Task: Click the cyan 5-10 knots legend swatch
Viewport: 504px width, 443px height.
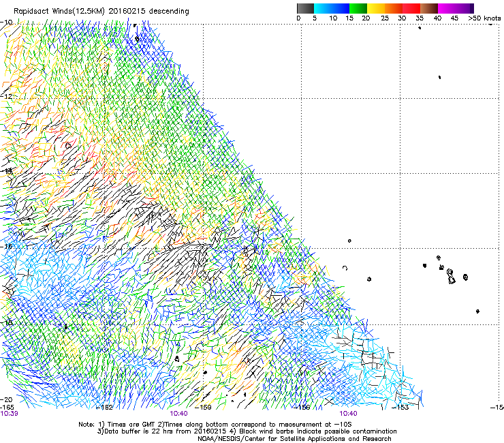Action: [323, 8]
